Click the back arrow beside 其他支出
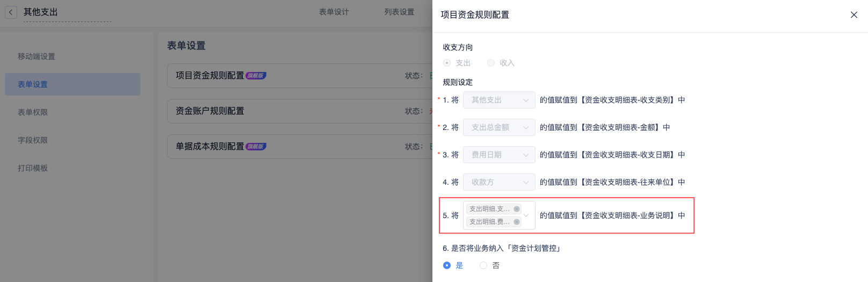The width and height of the screenshot is (868, 282). [11, 12]
